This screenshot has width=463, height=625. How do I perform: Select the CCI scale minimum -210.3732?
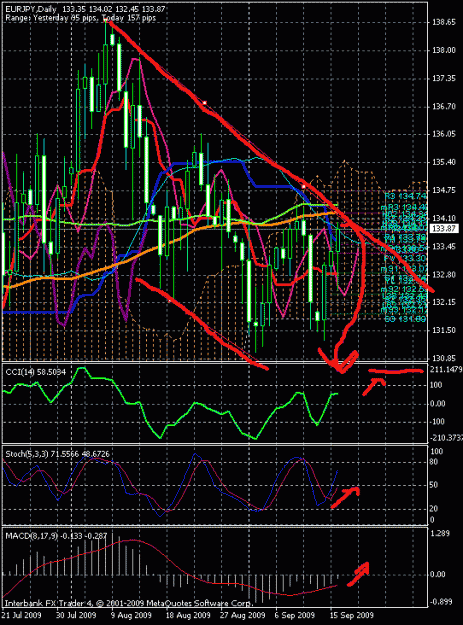(x=446, y=438)
